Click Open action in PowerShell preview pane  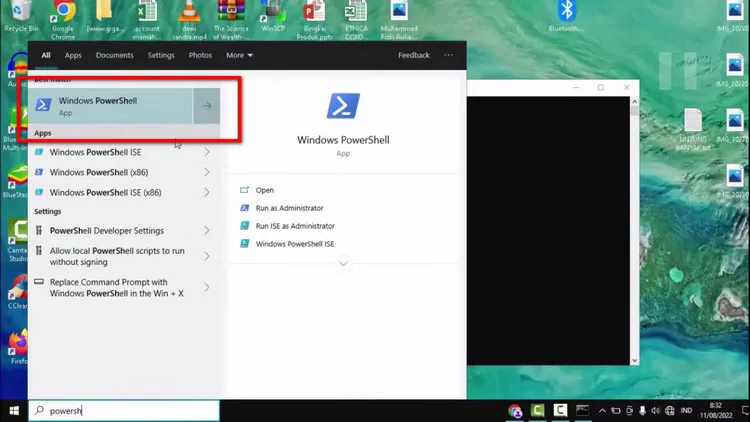(x=265, y=190)
